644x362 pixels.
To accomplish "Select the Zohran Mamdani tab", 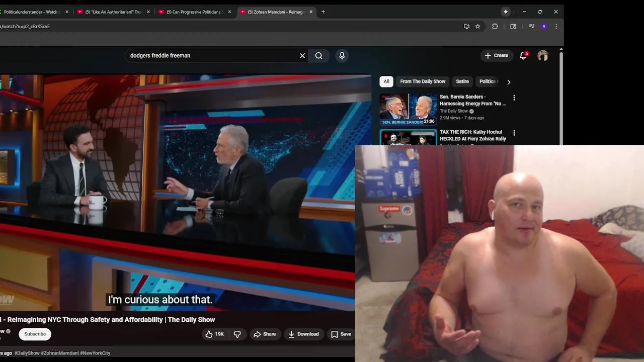I will click(276, 12).
